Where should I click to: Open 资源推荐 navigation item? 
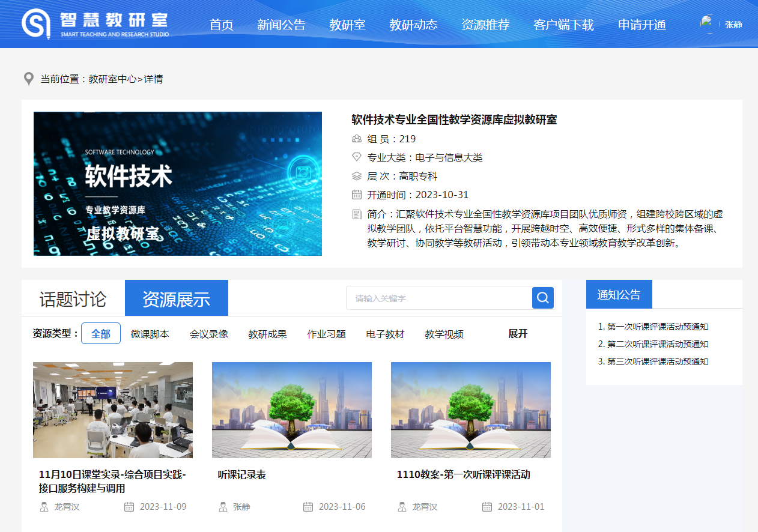(485, 25)
